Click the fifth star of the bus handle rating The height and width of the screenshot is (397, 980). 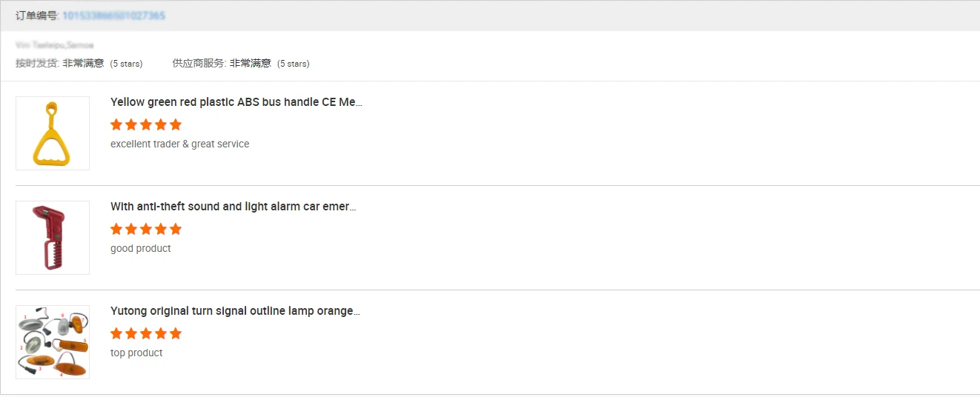(x=176, y=124)
